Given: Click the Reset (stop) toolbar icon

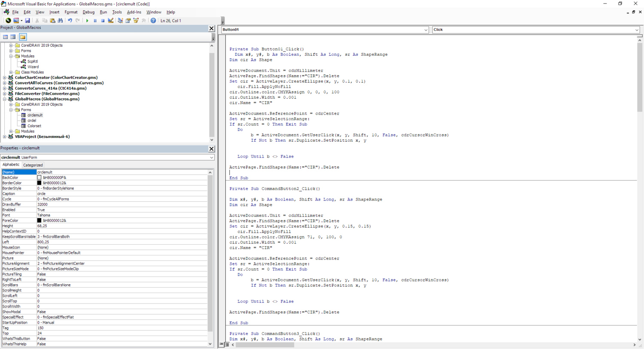Looking at the screenshot, I should pyautogui.click(x=103, y=21).
